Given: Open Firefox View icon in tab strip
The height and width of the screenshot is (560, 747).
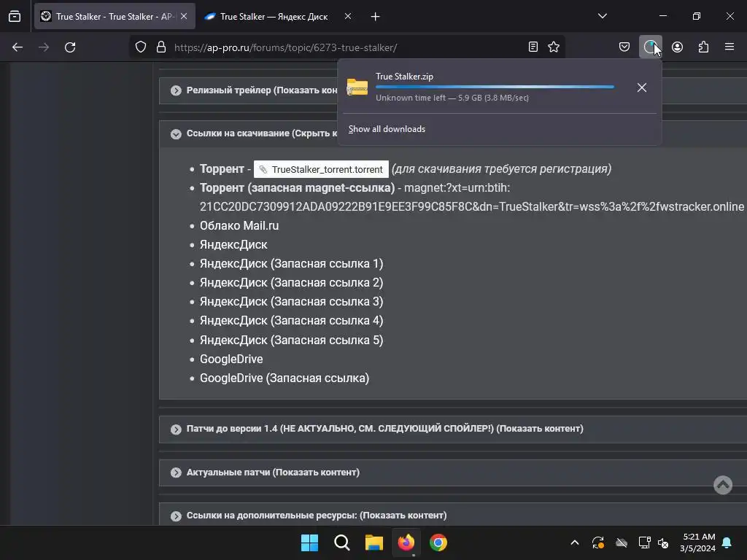Looking at the screenshot, I should pyautogui.click(x=15, y=17).
